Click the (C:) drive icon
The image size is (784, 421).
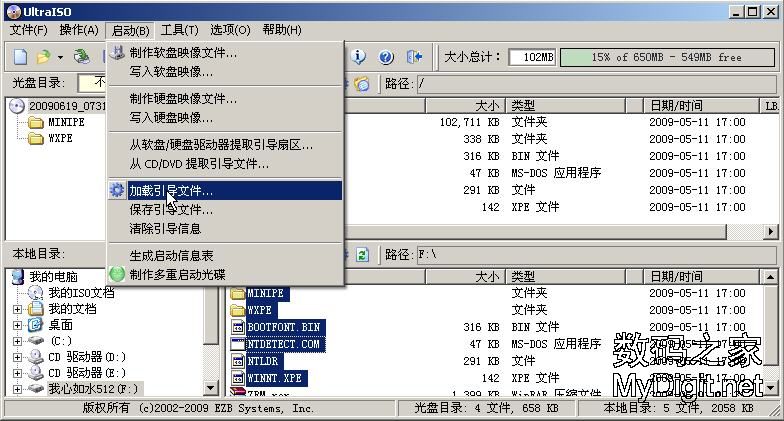pyautogui.click(x=36, y=340)
